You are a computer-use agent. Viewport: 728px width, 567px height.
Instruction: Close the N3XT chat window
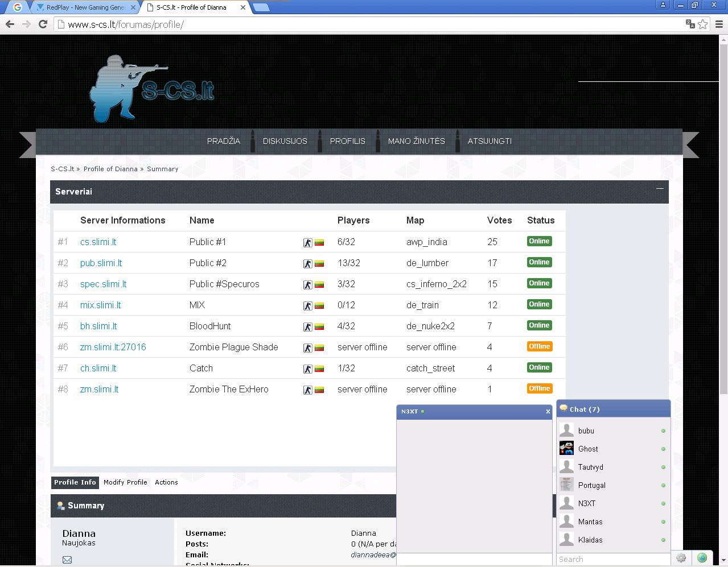point(548,412)
